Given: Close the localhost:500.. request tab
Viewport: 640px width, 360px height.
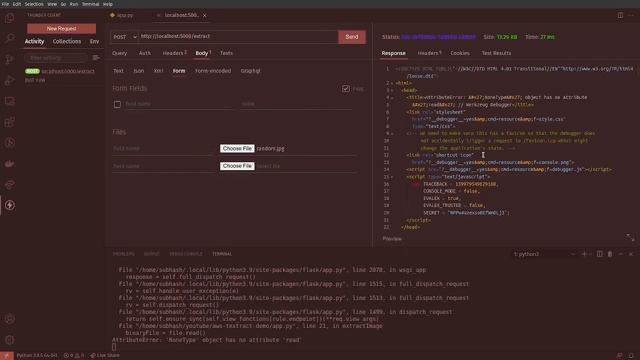Looking at the screenshot, I should (x=204, y=16).
